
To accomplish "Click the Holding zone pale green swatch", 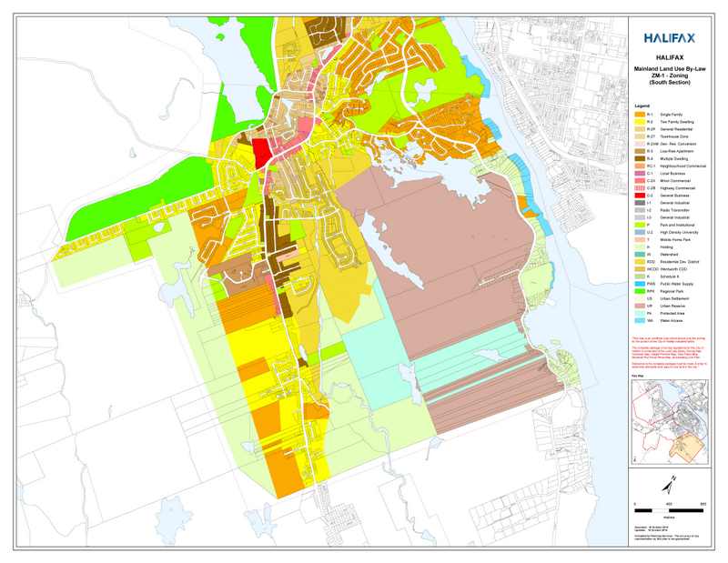I will 640,246.
